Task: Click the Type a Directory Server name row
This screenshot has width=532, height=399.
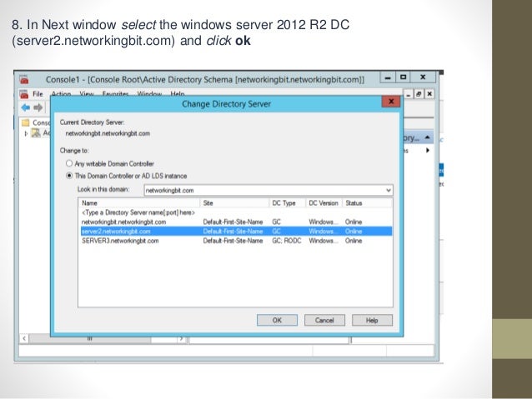Action: (236, 212)
